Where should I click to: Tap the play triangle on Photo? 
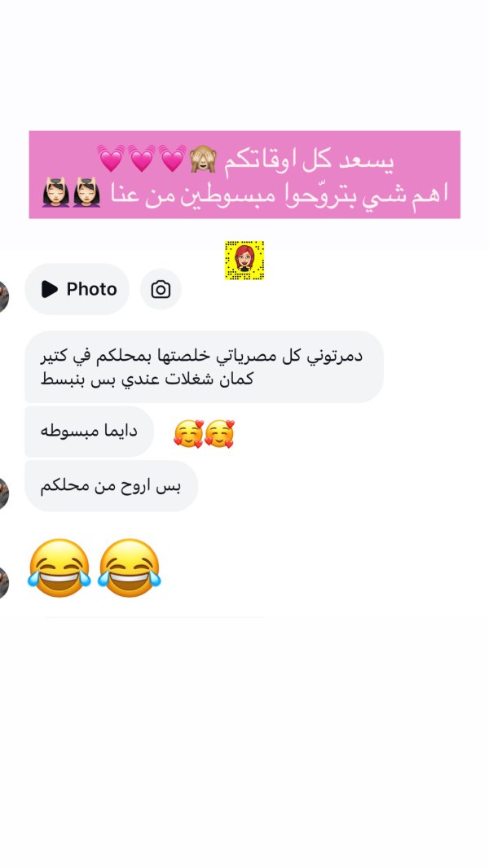point(49,289)
